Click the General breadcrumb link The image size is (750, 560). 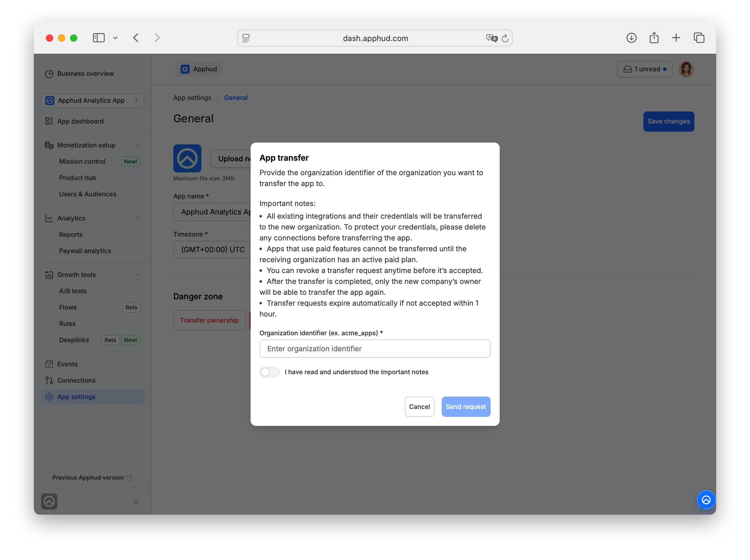[236, 98]
